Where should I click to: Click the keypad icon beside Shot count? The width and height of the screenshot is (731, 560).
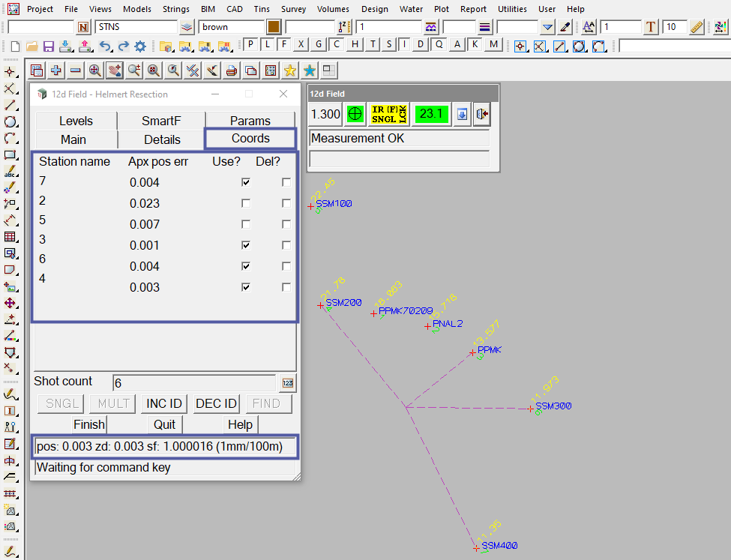pos(288,383)
